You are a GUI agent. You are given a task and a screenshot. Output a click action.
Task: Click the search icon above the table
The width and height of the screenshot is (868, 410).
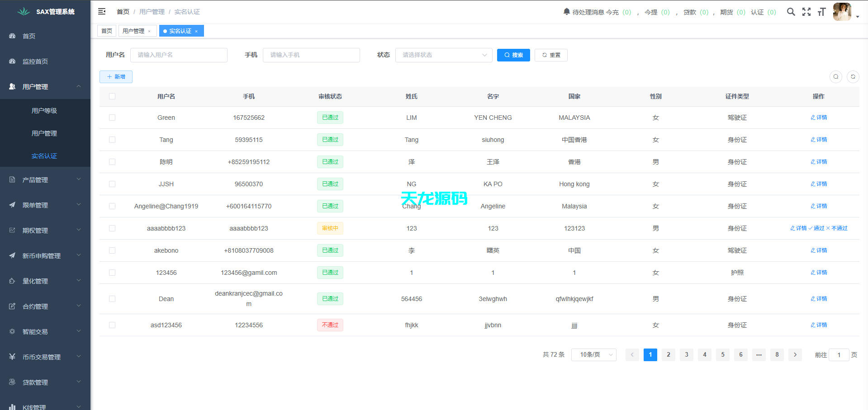pos(835,77)
